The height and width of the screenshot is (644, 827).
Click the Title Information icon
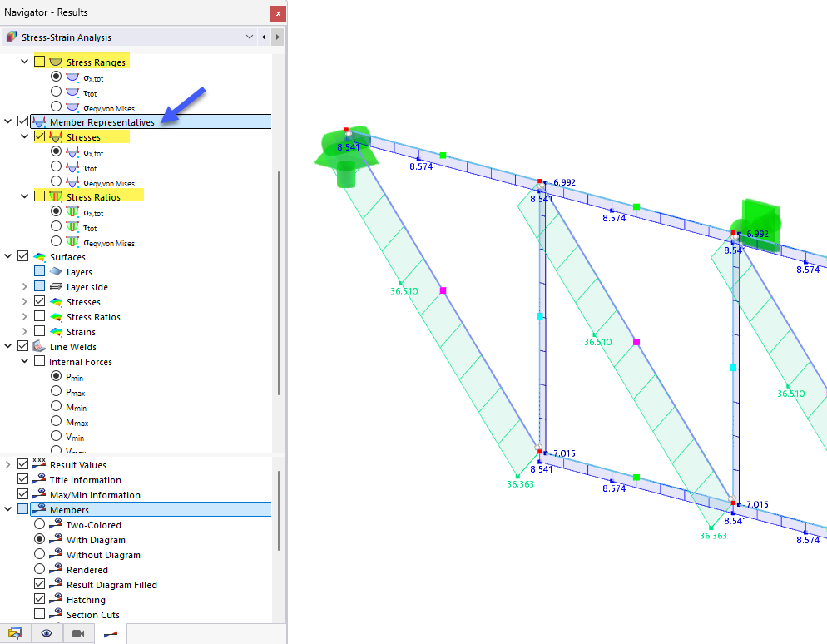coord(39,479)
